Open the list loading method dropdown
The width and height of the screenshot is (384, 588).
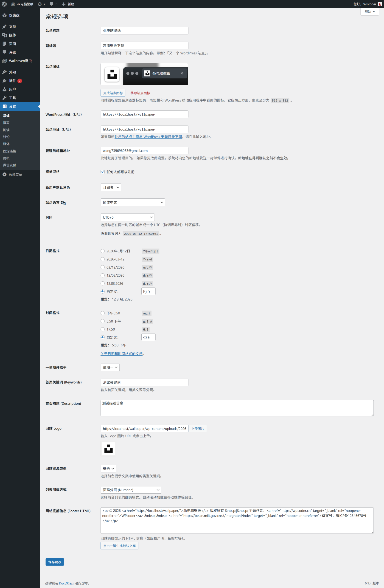point(131,490)
